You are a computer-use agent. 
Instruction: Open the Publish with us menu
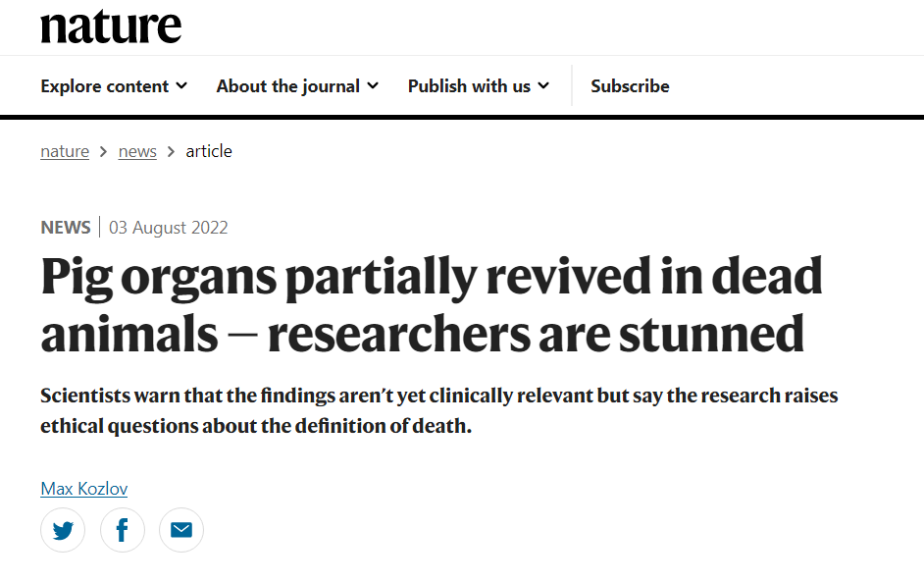point(479,86)
